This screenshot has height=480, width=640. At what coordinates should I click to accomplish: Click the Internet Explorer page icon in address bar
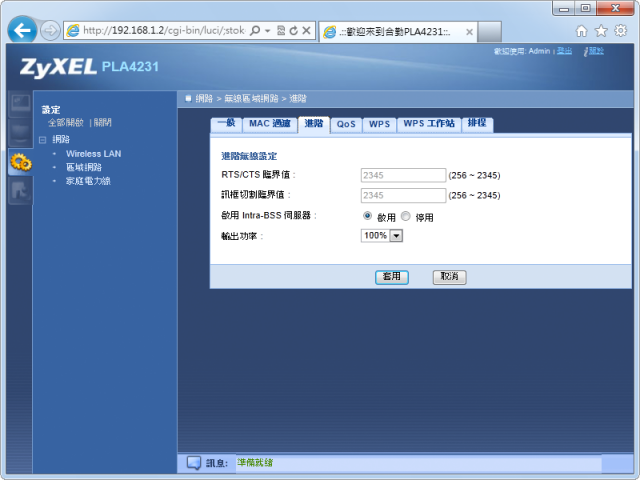(x=73, y=31)
